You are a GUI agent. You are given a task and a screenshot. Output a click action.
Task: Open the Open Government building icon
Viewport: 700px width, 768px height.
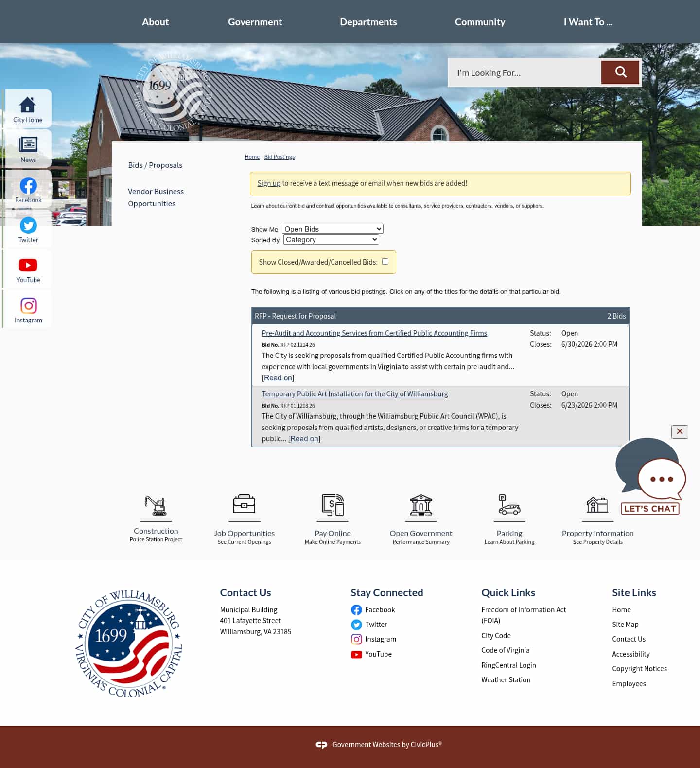tap(421, 505)
